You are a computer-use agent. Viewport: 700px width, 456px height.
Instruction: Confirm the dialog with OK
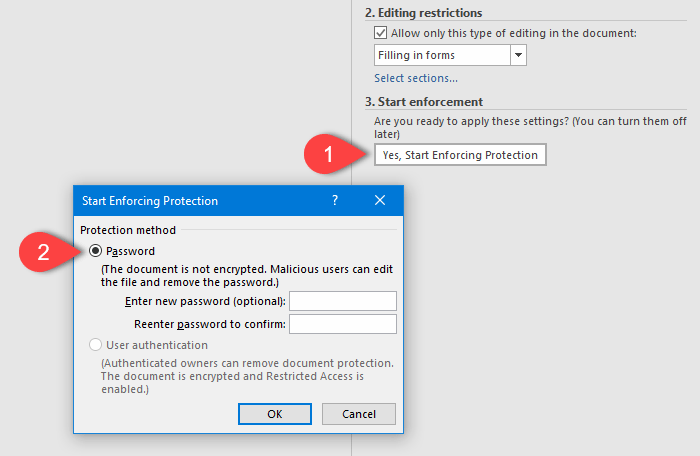coord(275,414)
